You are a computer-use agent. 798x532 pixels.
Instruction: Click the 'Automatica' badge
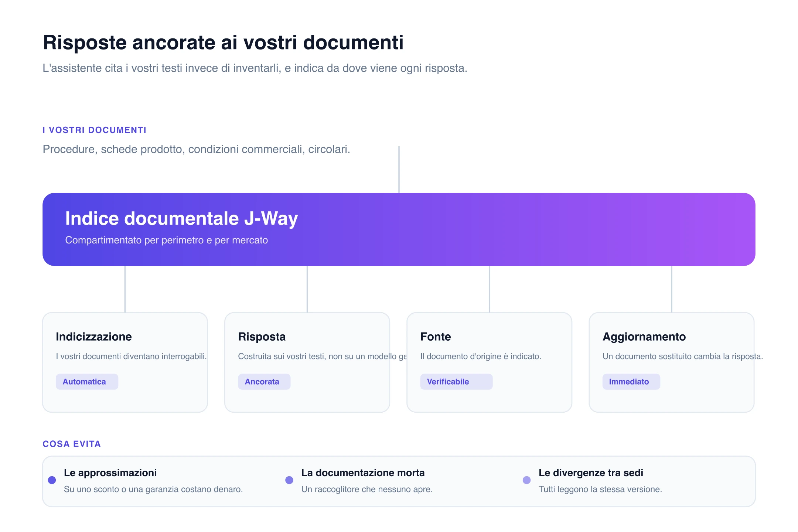click(x=87, y=382)
